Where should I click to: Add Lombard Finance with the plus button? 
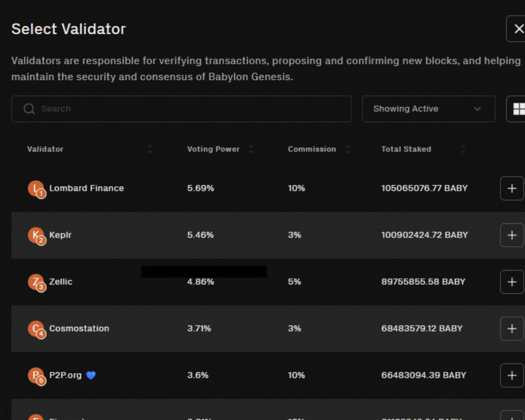point(512,188)
